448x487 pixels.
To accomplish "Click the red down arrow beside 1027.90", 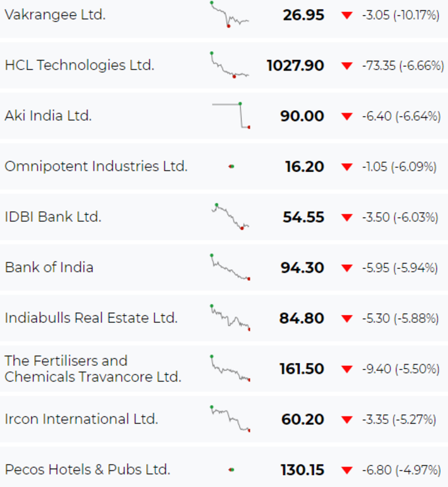I will [347, 66].
